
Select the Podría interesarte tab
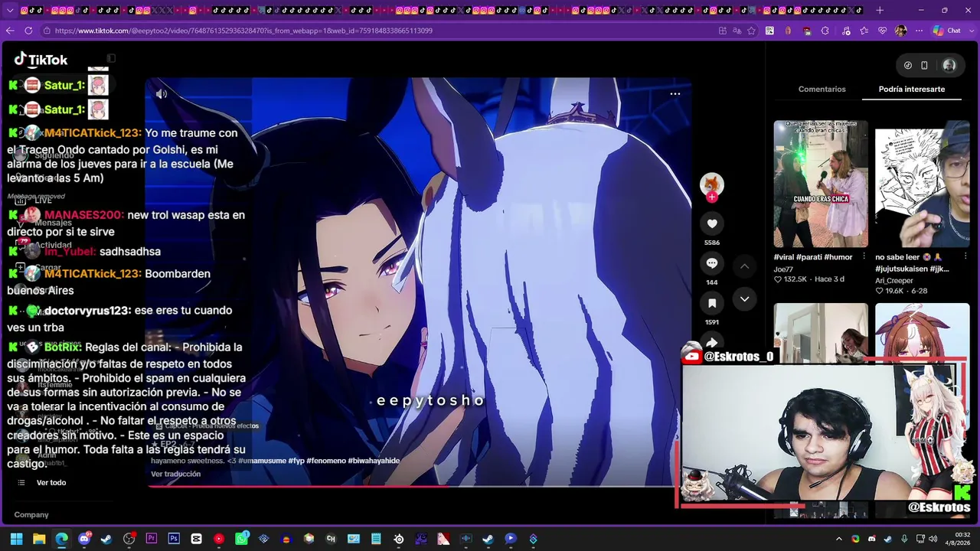(x=912, y=89)
